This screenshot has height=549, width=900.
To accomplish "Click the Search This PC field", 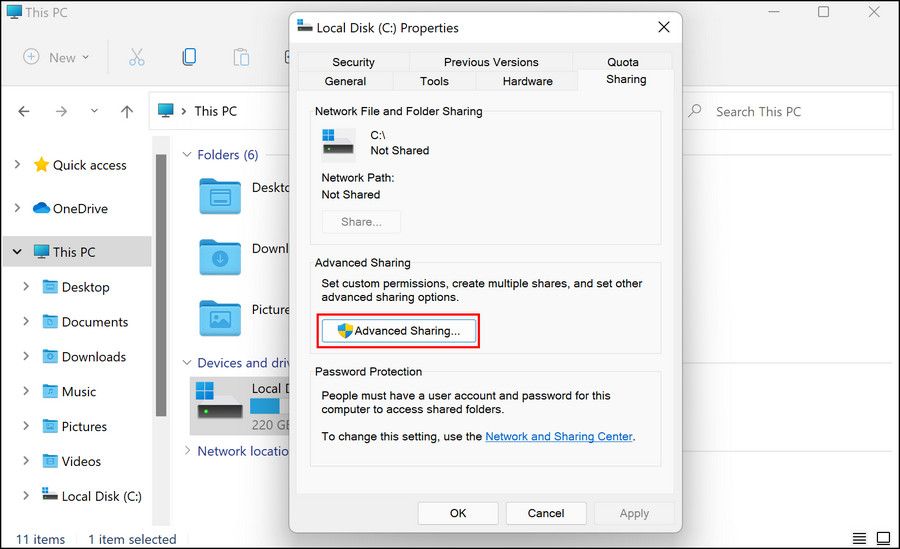I will [x=789, y=111].
